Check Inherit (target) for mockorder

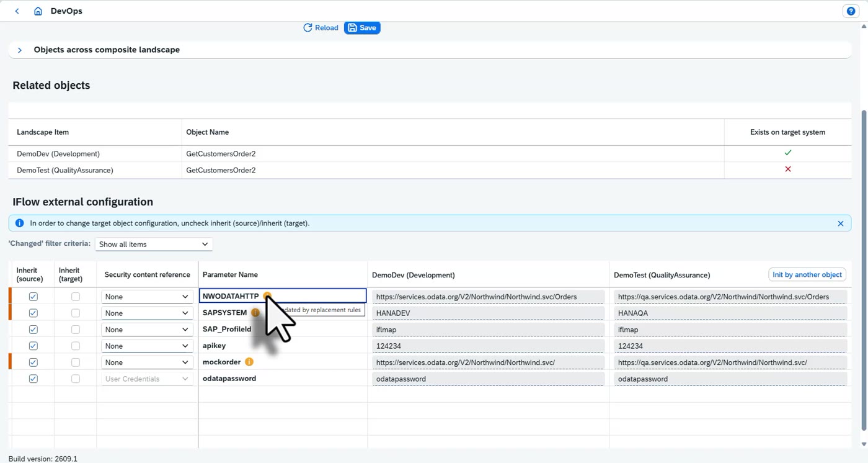point(76,362)
